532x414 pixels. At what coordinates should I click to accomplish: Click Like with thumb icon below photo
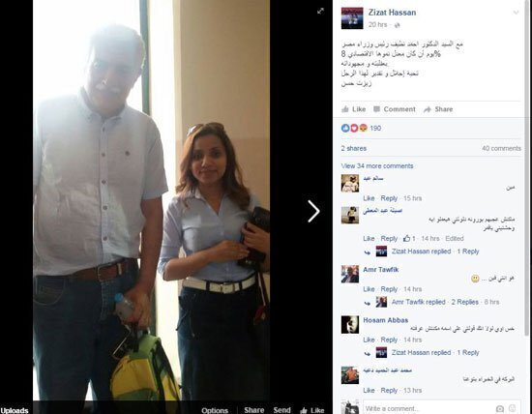(x=312, y=410)
